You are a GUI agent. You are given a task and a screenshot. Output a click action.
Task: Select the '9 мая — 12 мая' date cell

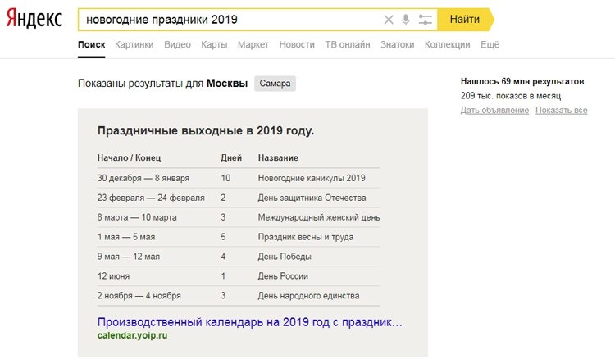click(129, 257)
